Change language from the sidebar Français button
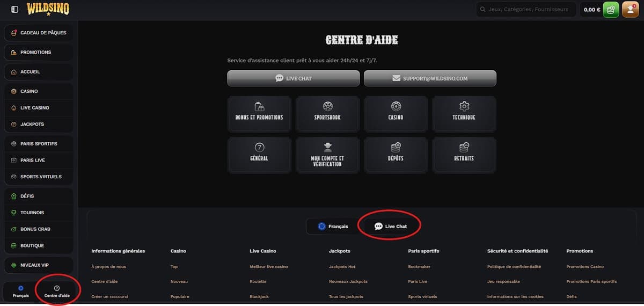 pos(20,292)
